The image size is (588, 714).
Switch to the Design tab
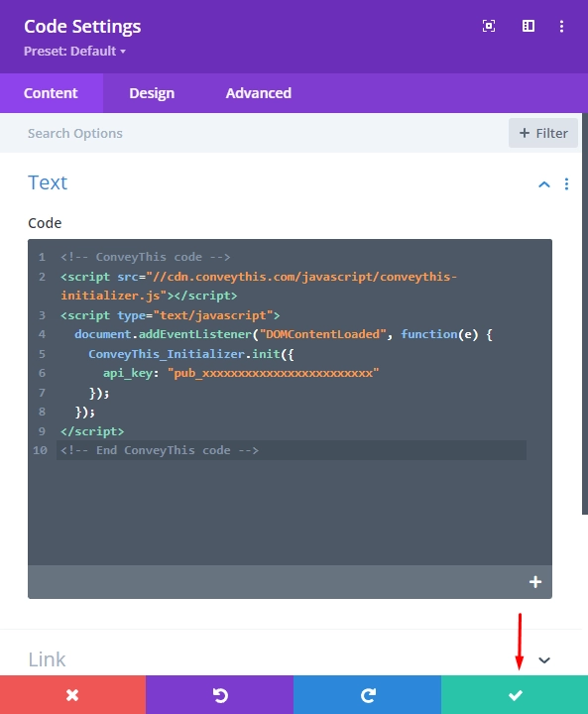coord(152,93)
